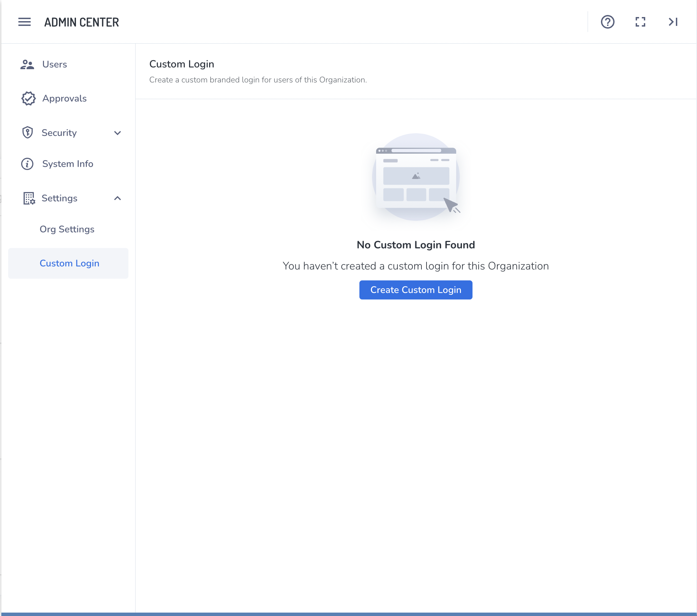
Task: Open the hamburger menu icon
Action: click(24, 22)
